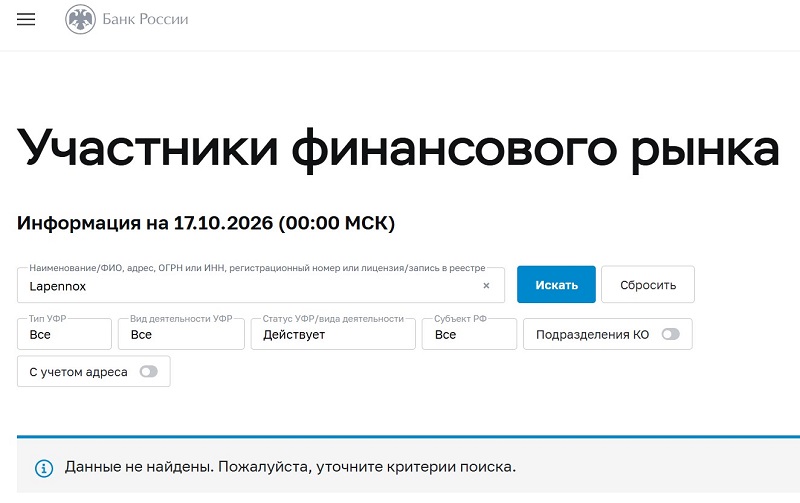Toggle the Подразделения КО switch
Image resolution: width=800 pixels, height=503 pixels.
[670, 334]
